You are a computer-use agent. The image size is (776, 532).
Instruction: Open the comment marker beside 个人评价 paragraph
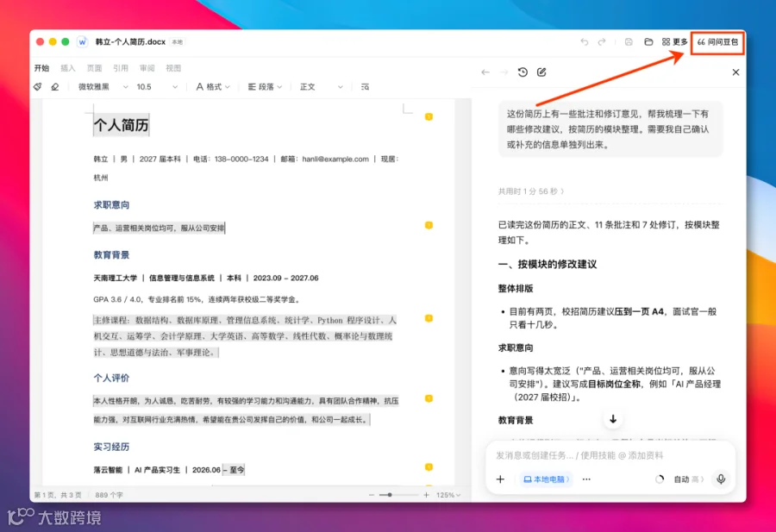pos(429,398)
